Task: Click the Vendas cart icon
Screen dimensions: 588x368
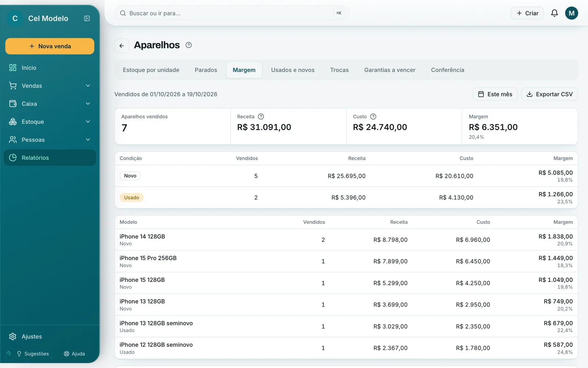Action: pos(13,86)
